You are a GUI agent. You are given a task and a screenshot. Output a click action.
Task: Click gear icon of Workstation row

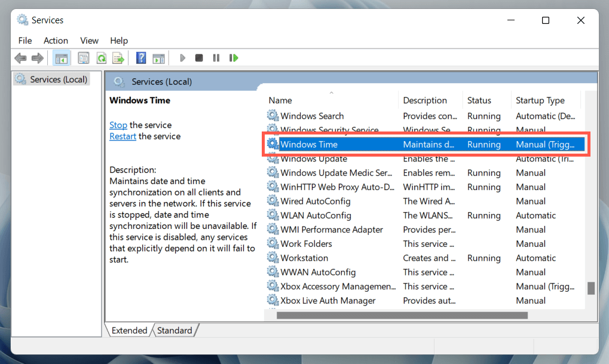[x=273, y=258]
